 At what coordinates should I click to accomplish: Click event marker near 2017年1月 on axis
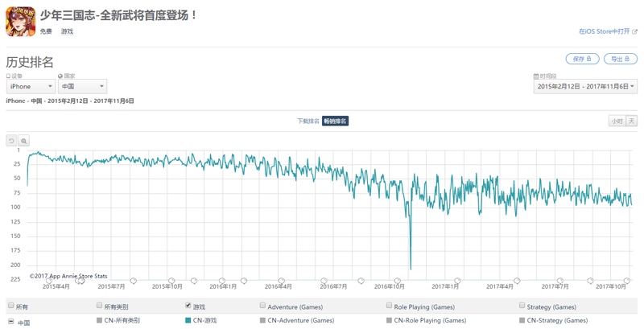point(457,281)
